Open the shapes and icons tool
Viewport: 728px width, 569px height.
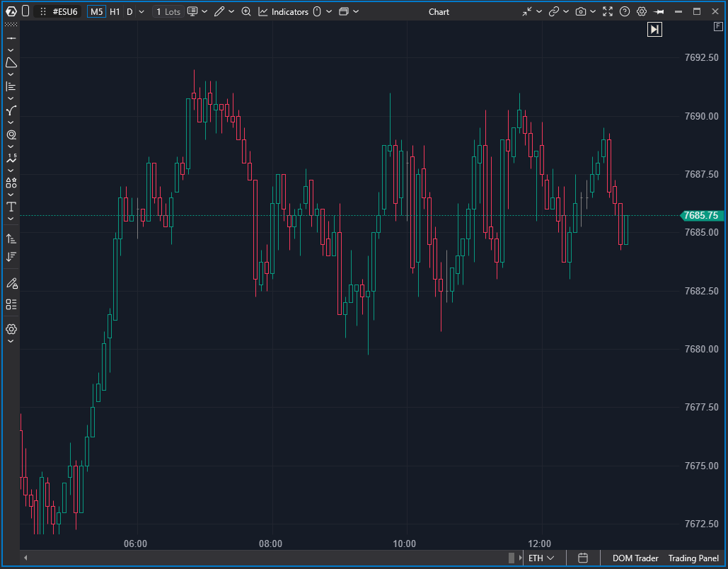coord(11,183)
